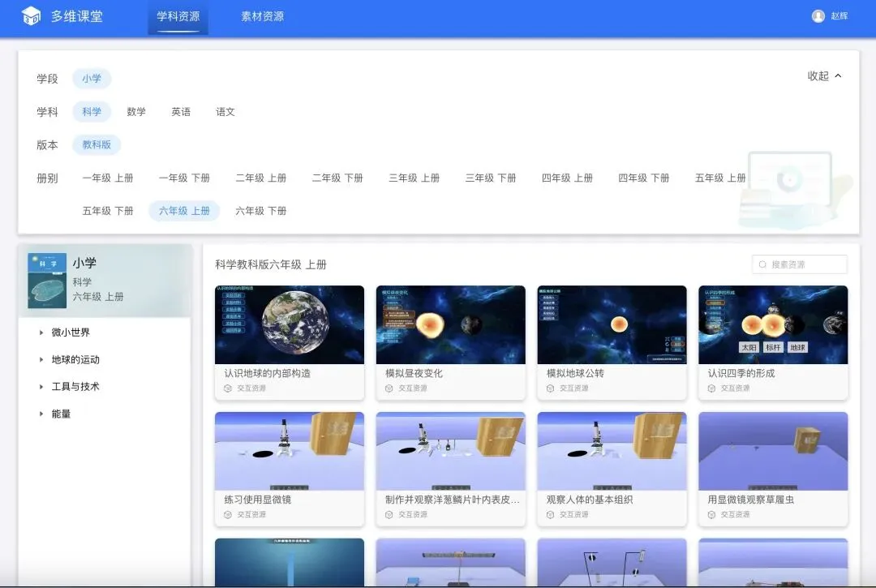Choose the 一年级 上册 volume

point(108,178)
